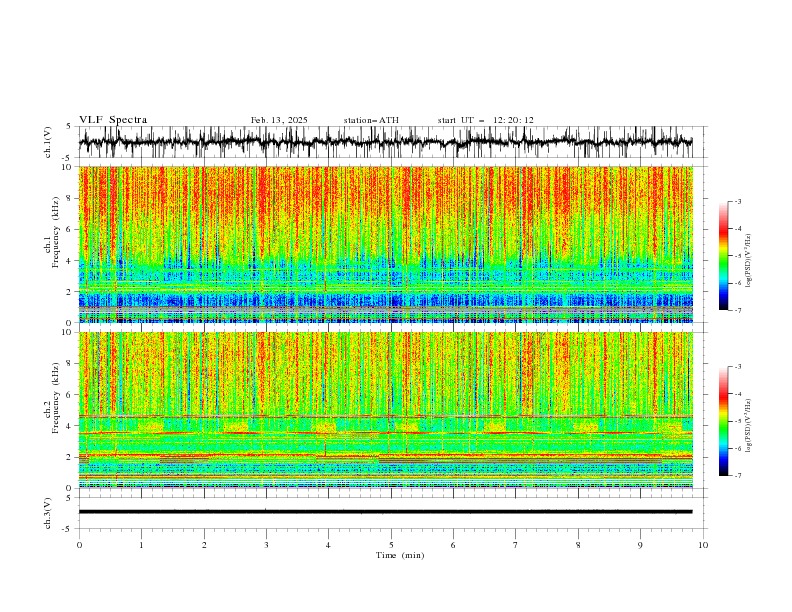Click time axis tick label "5"
792x612 pixels.
[391, 545]
